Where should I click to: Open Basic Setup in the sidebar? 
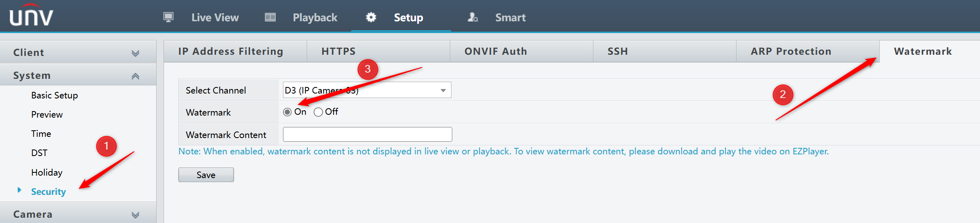[54, 95]
